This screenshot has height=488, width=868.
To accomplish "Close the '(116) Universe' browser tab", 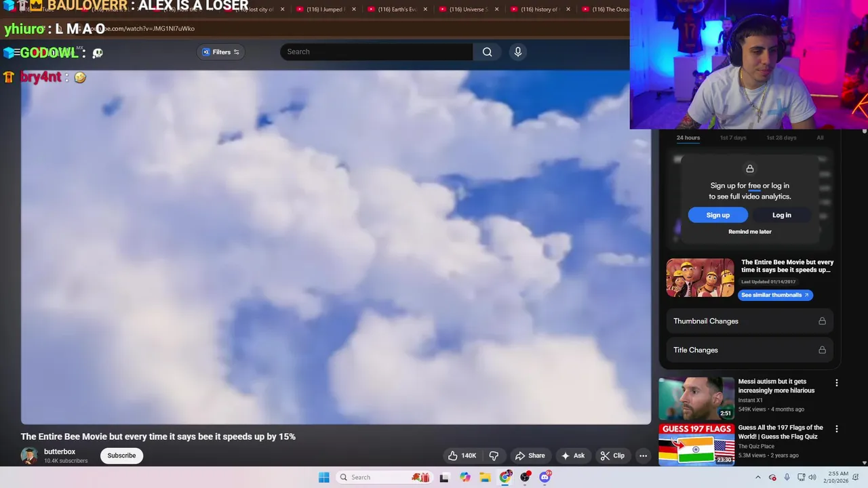I will coord(496,9).
